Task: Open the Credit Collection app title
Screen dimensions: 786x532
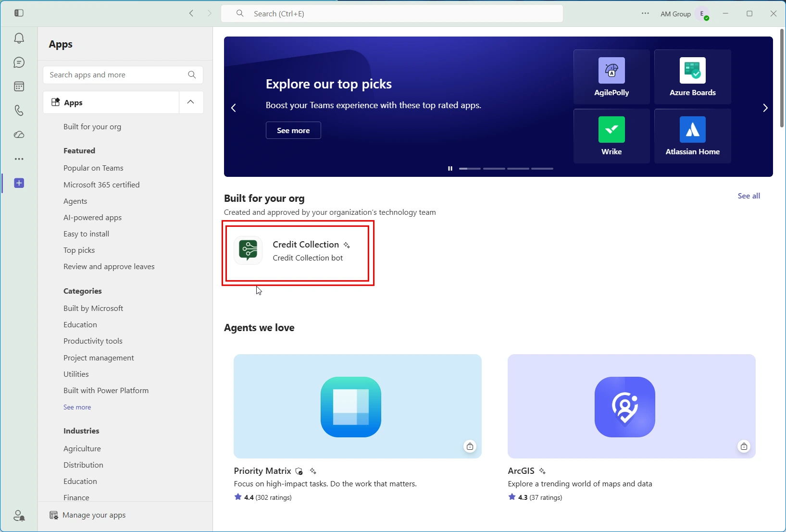Action: (x=306, y=245)
